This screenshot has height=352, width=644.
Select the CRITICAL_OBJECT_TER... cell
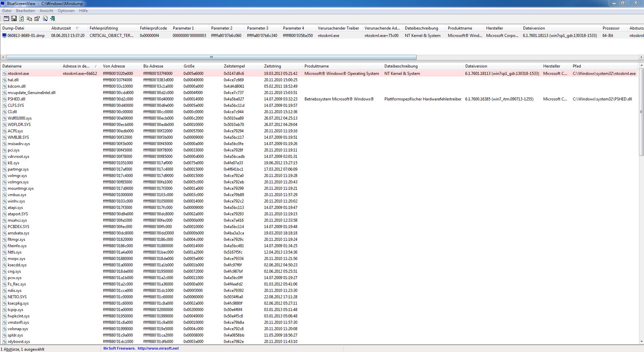pyautogui.click(x=111, y=35)
